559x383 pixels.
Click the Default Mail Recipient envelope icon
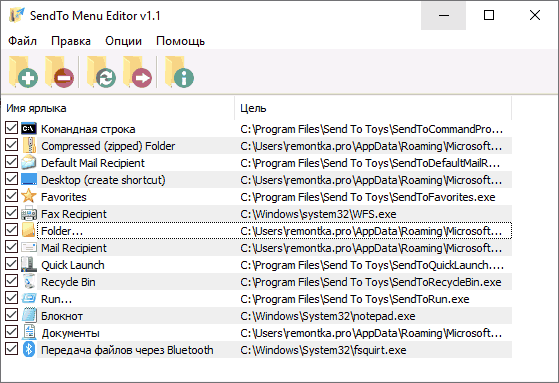point(29,163)
